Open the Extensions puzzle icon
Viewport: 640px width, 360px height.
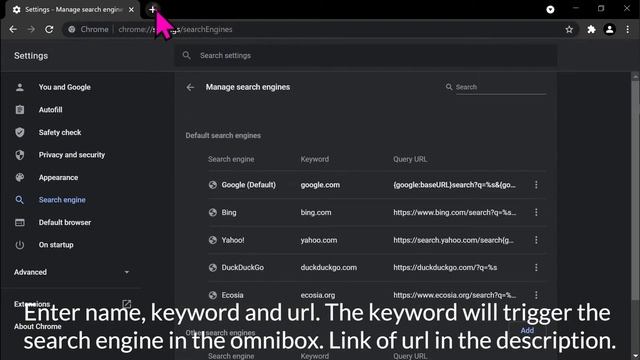pos(591,29)
